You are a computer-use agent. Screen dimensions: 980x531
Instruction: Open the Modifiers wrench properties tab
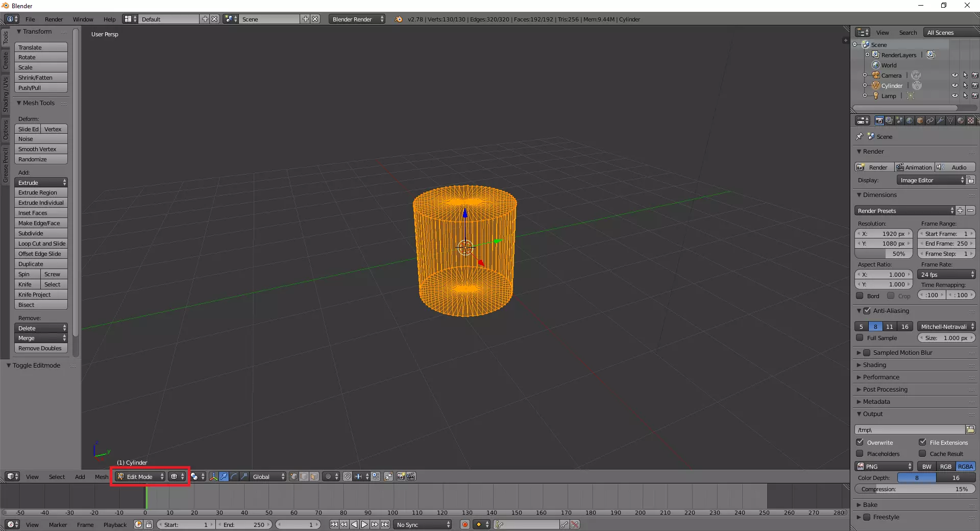(x=940, y=120)
